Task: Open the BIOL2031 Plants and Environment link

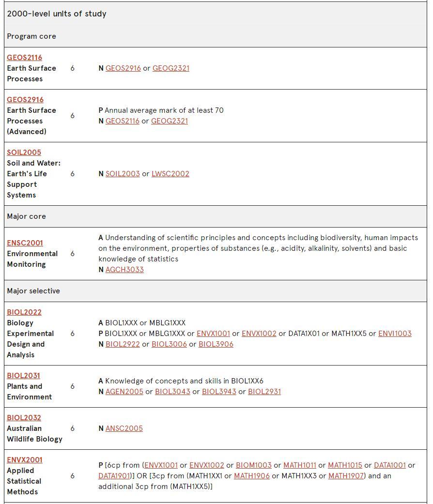Action: (23, 375)
